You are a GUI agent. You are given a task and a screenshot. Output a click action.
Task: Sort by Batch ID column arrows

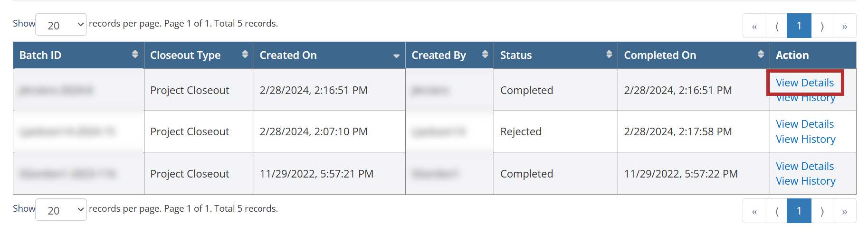(135, 54)
